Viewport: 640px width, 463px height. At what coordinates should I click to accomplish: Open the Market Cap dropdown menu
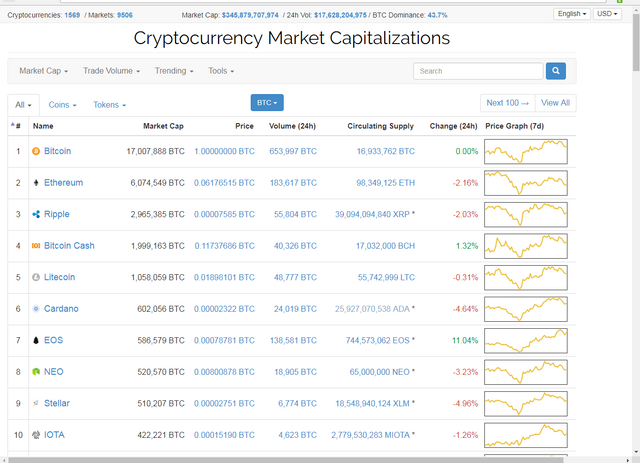point(44,71)
